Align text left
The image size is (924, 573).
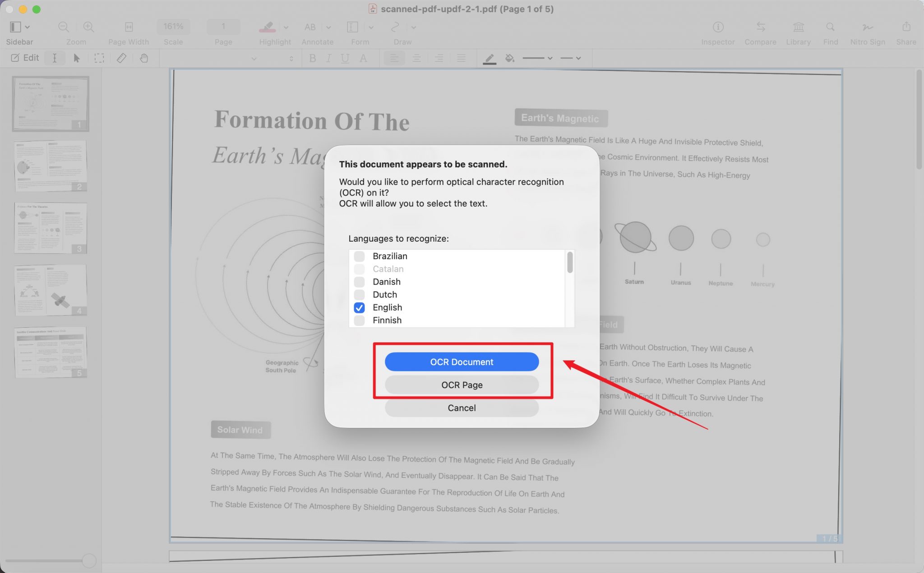pyautogui.click(x=394, y=58)
